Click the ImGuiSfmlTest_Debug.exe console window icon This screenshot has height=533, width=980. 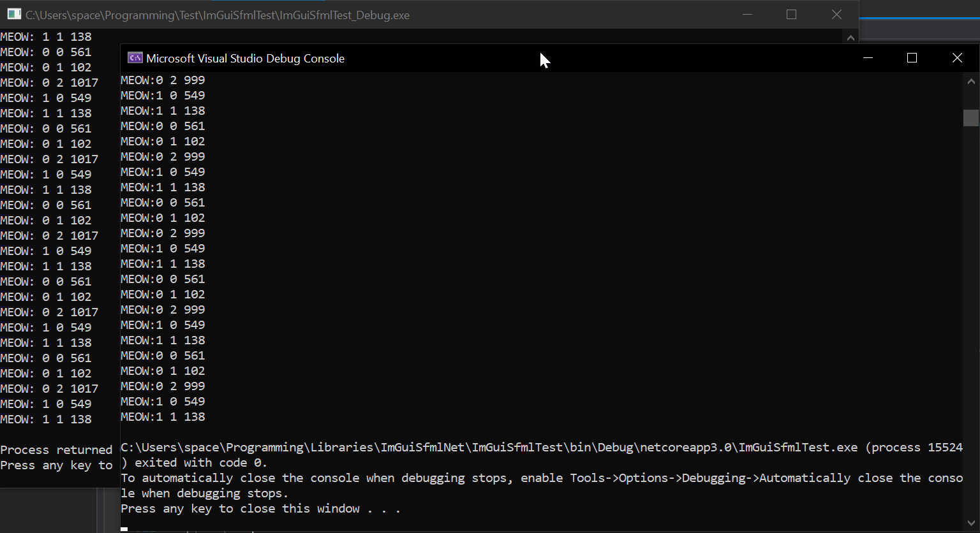click(13, 13)
